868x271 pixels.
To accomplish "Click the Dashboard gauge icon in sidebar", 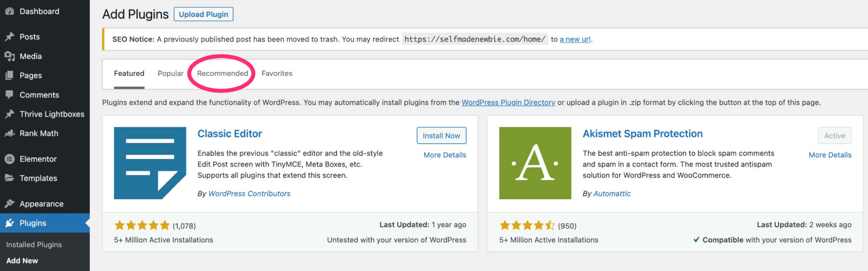I will point(10,12).
